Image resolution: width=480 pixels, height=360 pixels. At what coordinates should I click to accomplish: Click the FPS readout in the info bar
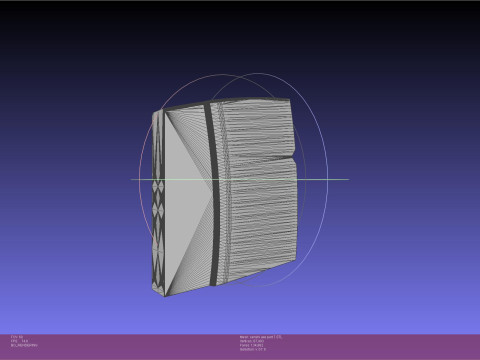19,341
